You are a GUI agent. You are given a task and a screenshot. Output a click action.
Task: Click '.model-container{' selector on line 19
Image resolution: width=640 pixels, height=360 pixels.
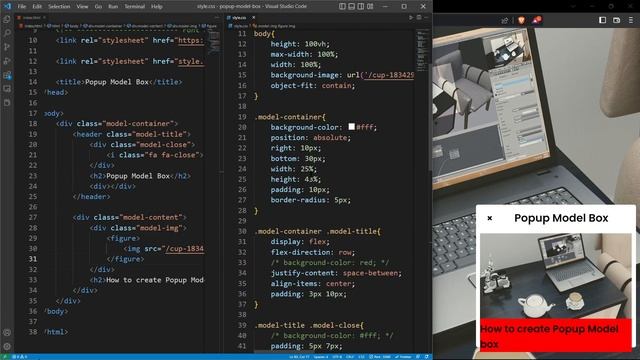click(x=290, y=117)
